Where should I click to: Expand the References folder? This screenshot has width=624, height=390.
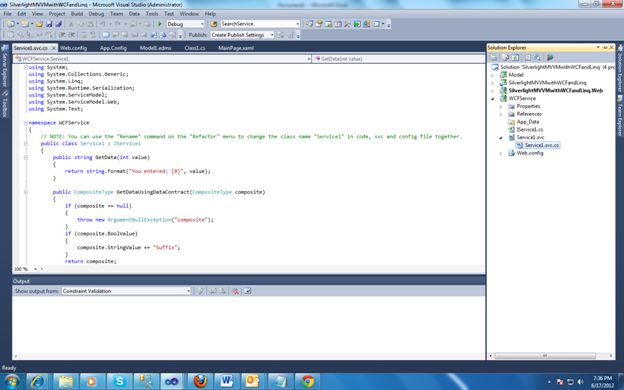(501, 114)
